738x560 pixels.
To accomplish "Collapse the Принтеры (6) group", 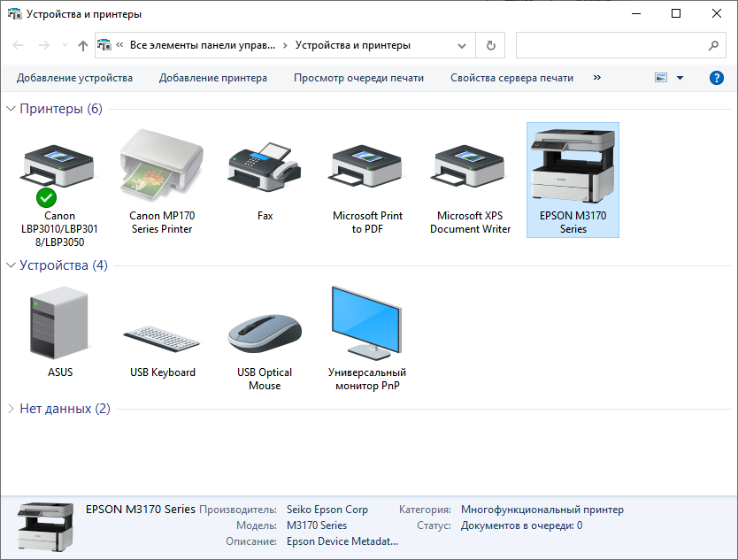I will point(11,109).
